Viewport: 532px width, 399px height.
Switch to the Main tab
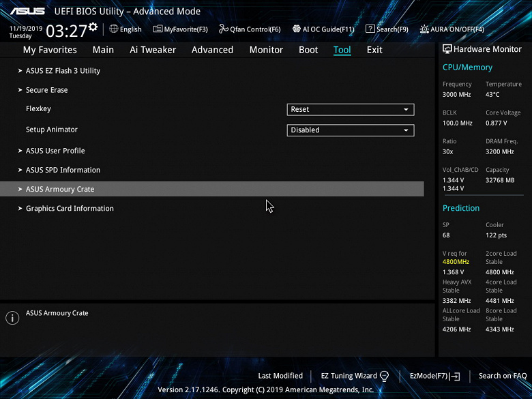[x=103, y=50]
